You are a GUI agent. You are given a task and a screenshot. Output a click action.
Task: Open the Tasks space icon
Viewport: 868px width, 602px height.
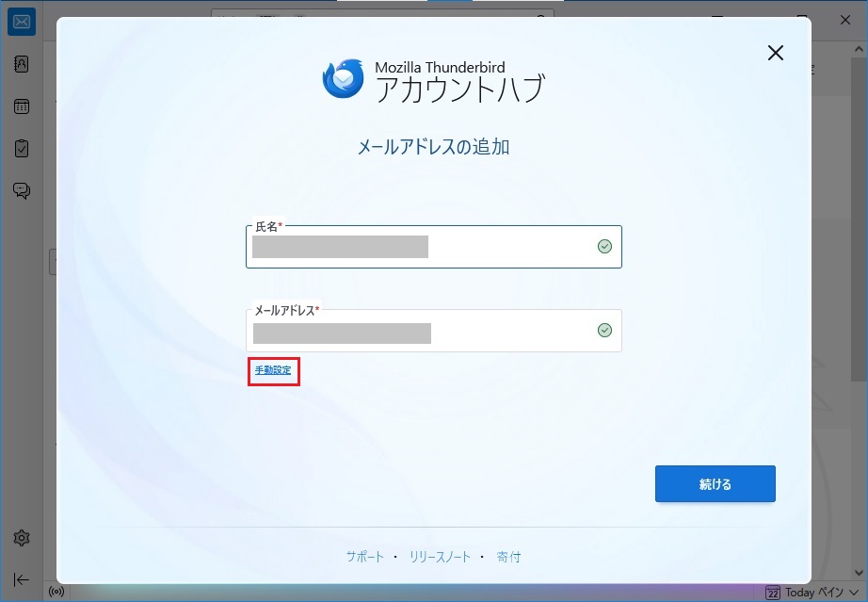point(22,149)
